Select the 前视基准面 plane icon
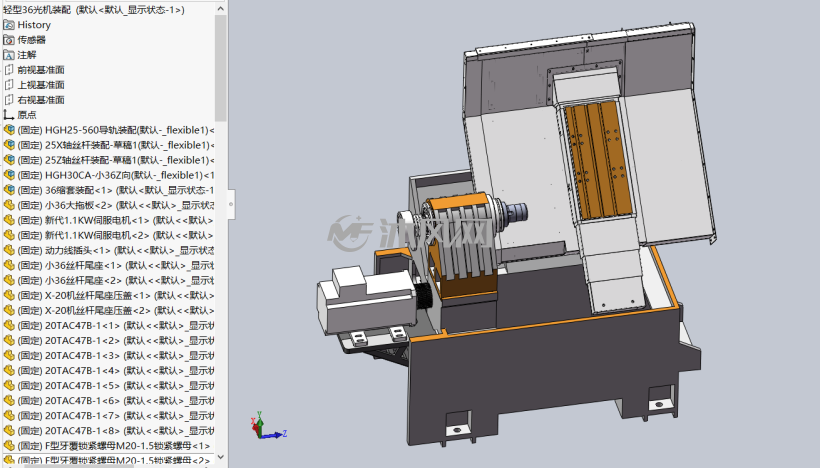820x468 pixels. [x=8, y=70]
